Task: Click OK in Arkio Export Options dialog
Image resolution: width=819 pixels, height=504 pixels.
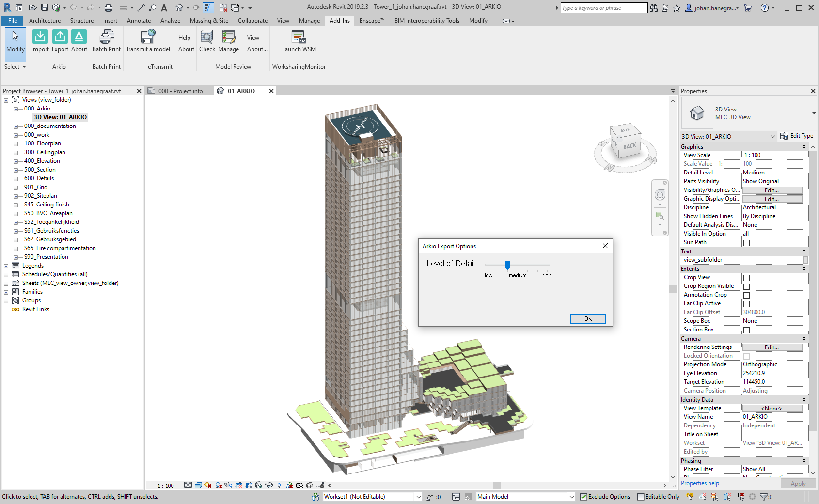Action: tap(588, 319)
